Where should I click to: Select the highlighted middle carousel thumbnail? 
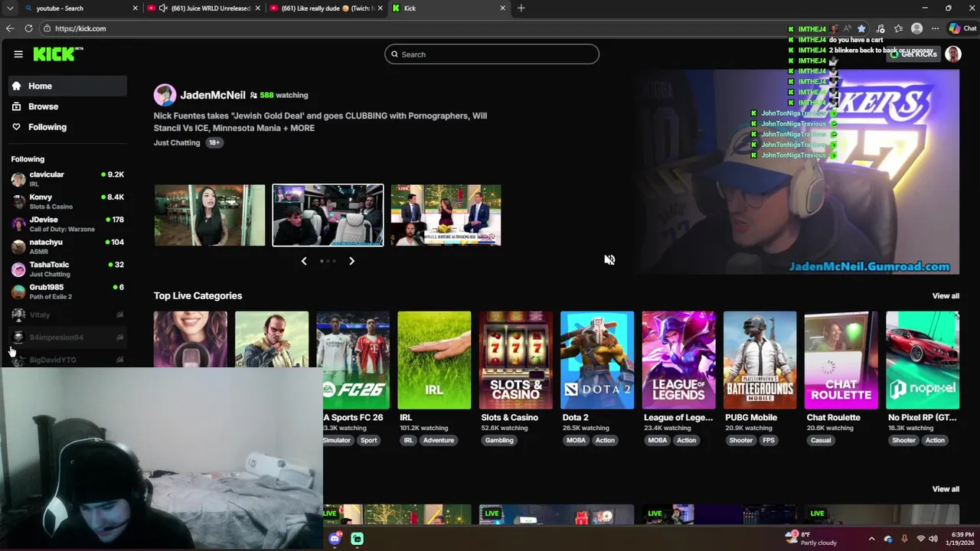tap(328, 215)
